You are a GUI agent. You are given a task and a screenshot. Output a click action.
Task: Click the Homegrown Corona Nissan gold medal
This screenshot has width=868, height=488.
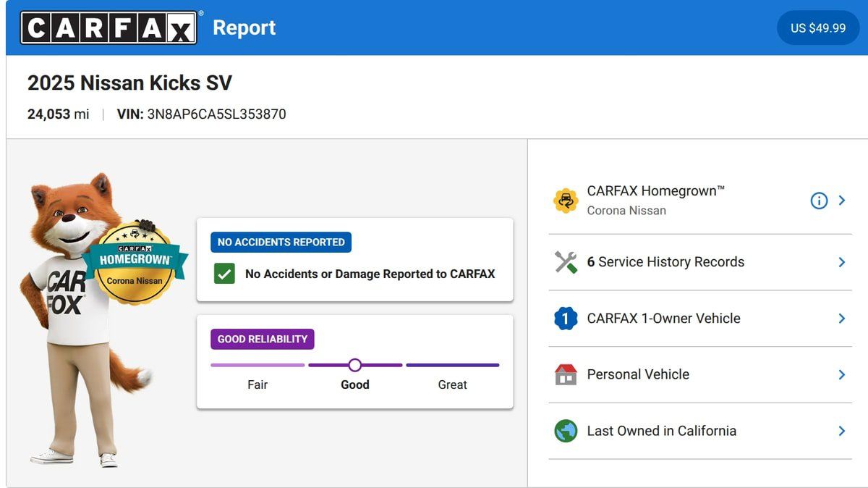pos(135,262)
